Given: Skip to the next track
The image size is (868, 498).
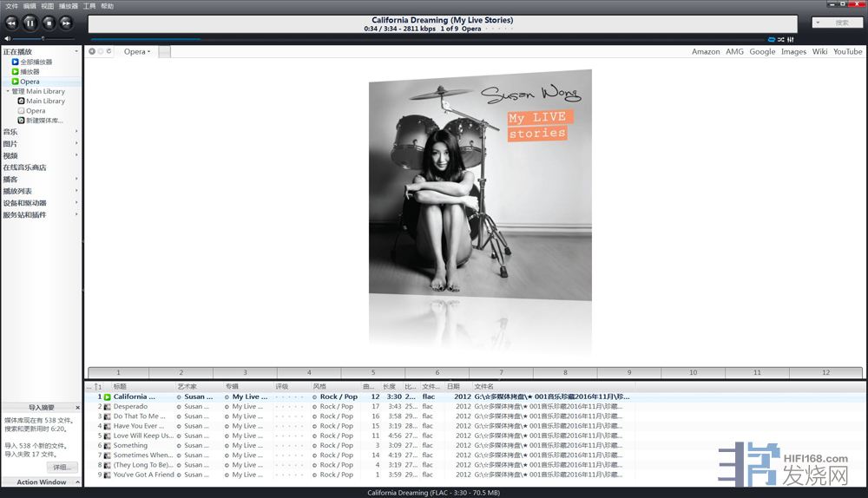Looking at the screenshot, I should point(66,23).
